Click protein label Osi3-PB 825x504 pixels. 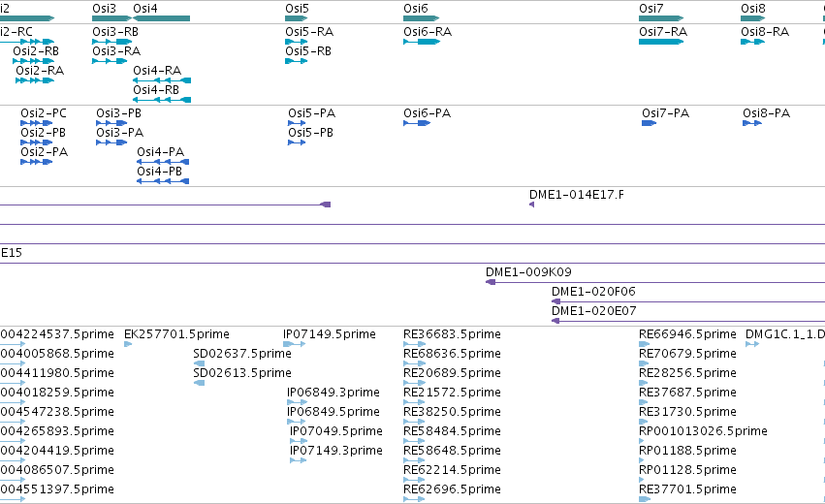click(x=119, y=113)
